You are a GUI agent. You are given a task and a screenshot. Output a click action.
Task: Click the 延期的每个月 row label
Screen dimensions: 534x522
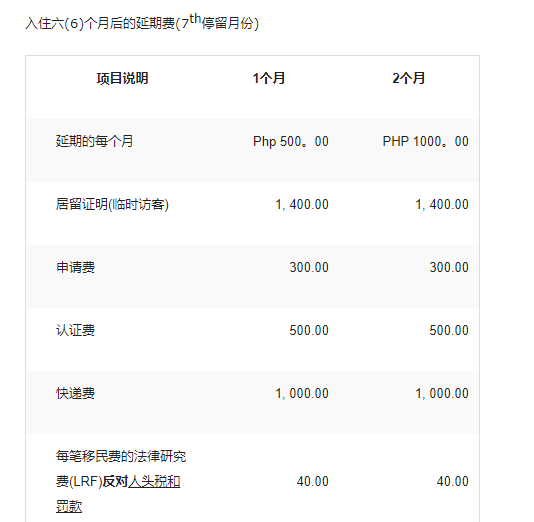pos(95,141)
